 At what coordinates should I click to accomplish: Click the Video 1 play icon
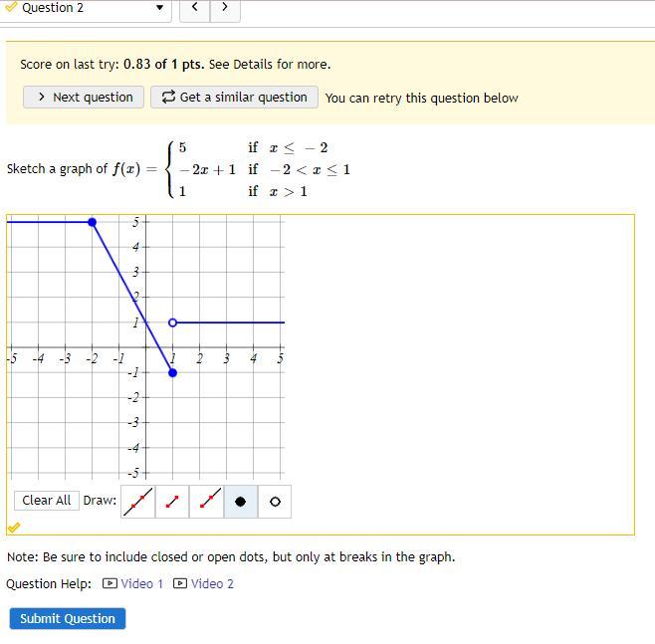coord(109,583)
